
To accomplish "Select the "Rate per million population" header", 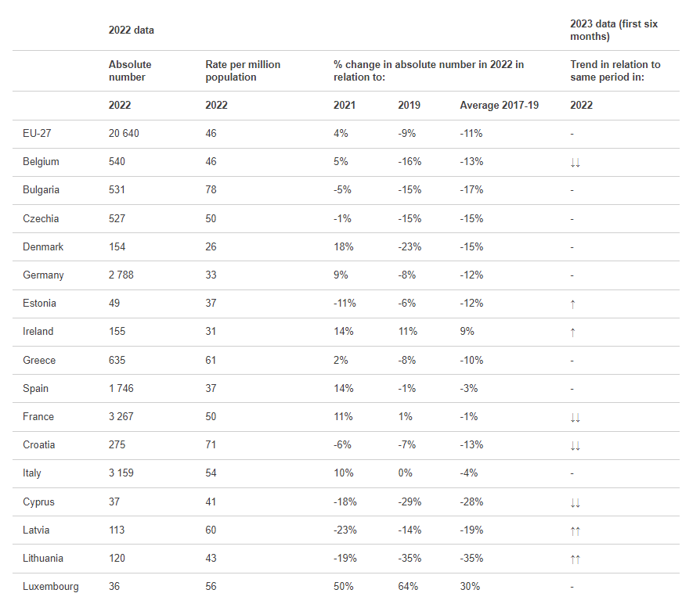I will point(243,70).
